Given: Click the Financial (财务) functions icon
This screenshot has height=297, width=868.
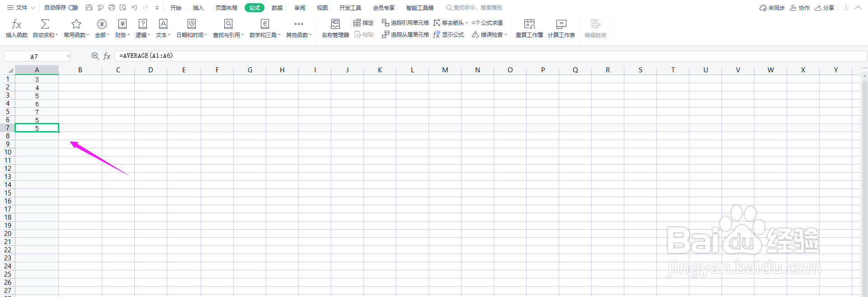Looking at the screenshot, I should coord(122,24).
